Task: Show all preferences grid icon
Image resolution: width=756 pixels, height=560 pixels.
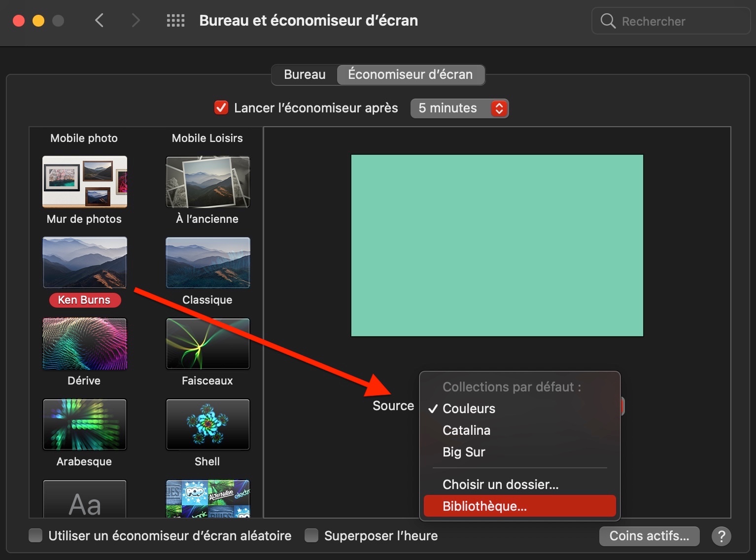Action: pyautogui.click(x=175, y=21)
